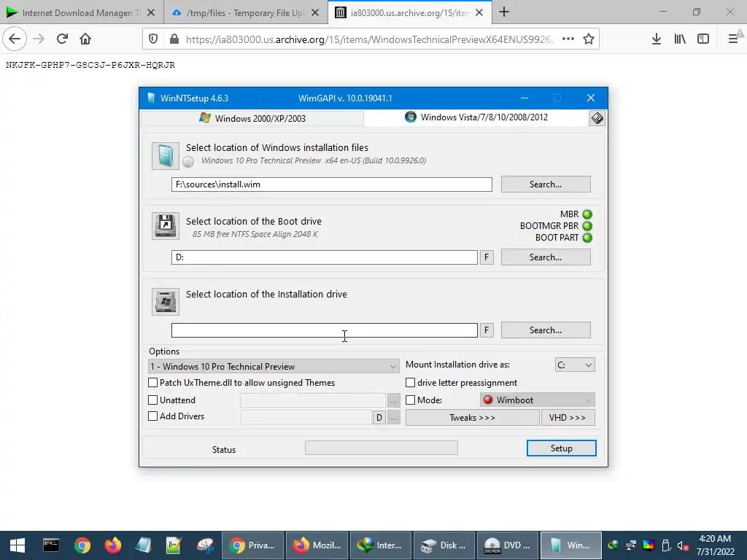747x560 pixels.
Task: Launch pinned Chrome from the taskbar
Action: [82, 545]
